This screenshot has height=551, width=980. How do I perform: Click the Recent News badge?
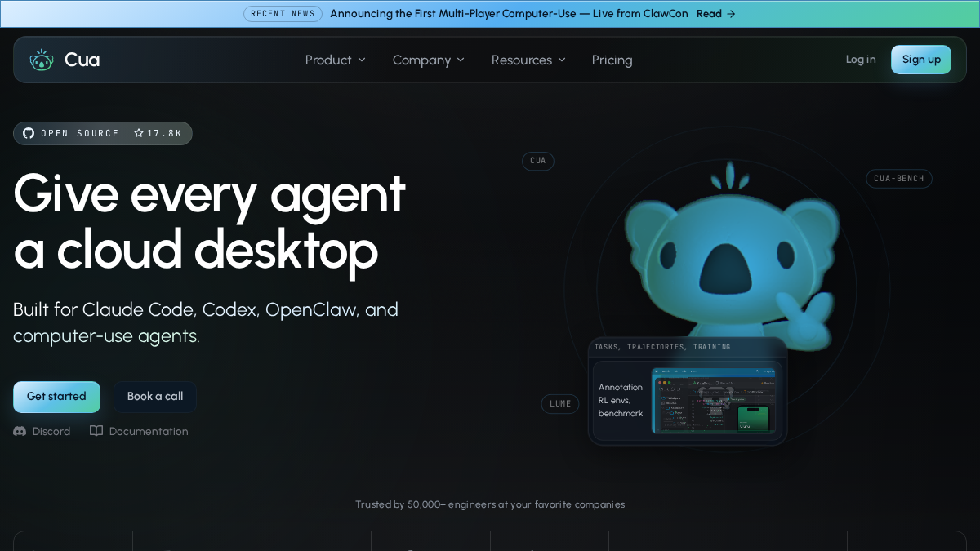pyautogui.click(x=283, y=14)
